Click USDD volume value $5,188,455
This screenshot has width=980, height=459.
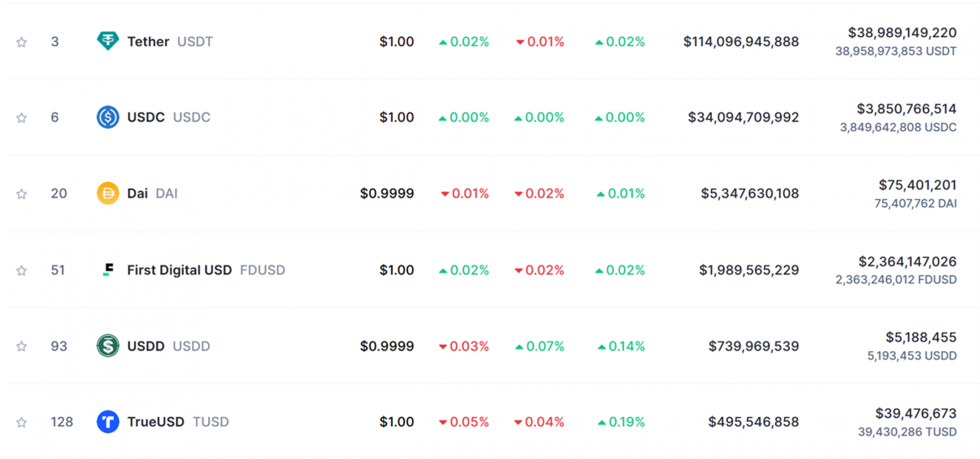tap(921, 338)
